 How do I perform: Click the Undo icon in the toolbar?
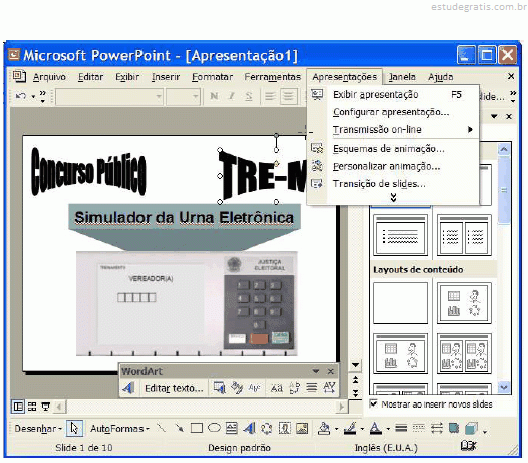[x=21, y=96]
